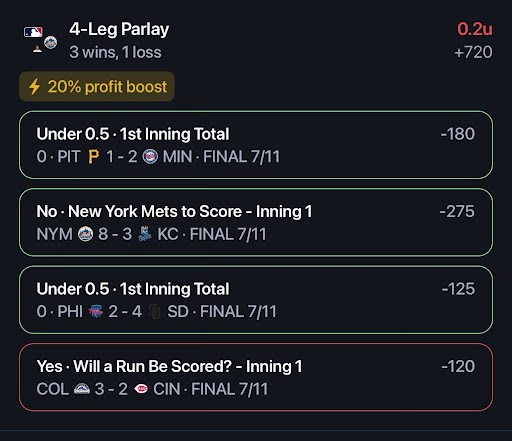Click the Phillies logo in the PHI–SD leg
This screenshot has width=512, height=441.
tap(96, 312)
